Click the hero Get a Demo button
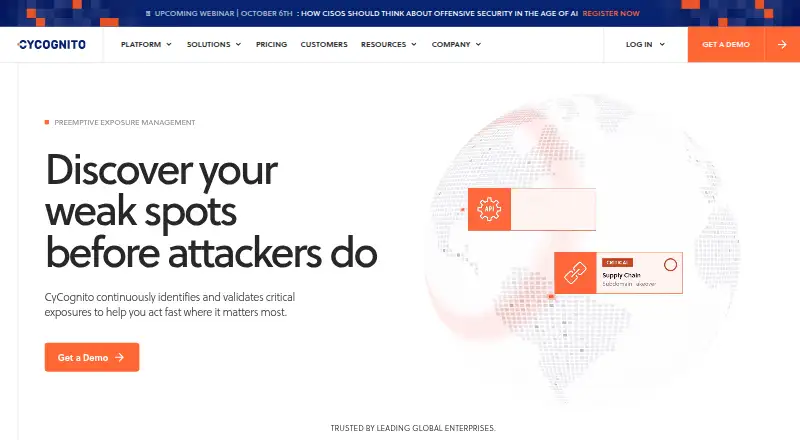The image size is (800, 440). pos(92,357)
